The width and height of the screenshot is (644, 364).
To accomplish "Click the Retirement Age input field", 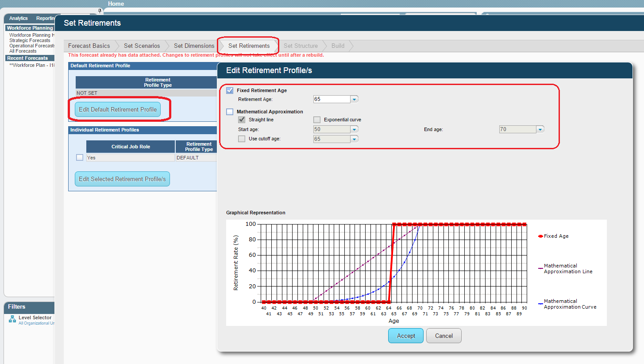I will [332, 99].
